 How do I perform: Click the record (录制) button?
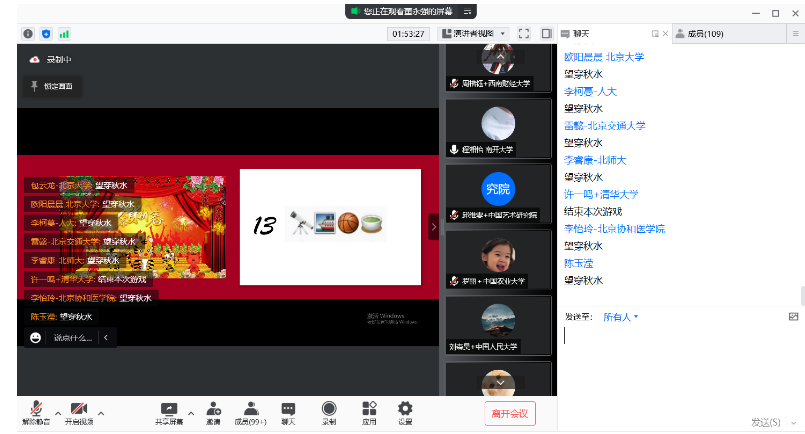click(329, 413)
